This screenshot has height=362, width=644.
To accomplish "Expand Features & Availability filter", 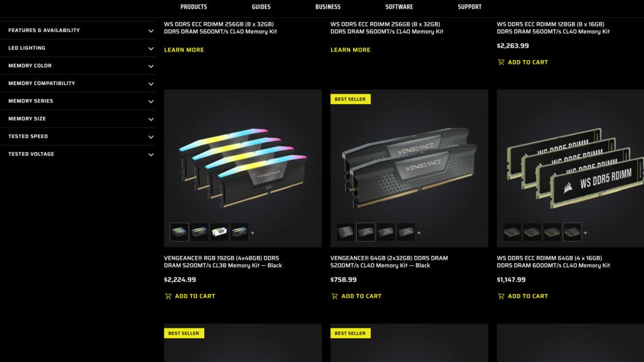I will pyautogui.click(x=78, y=31).
